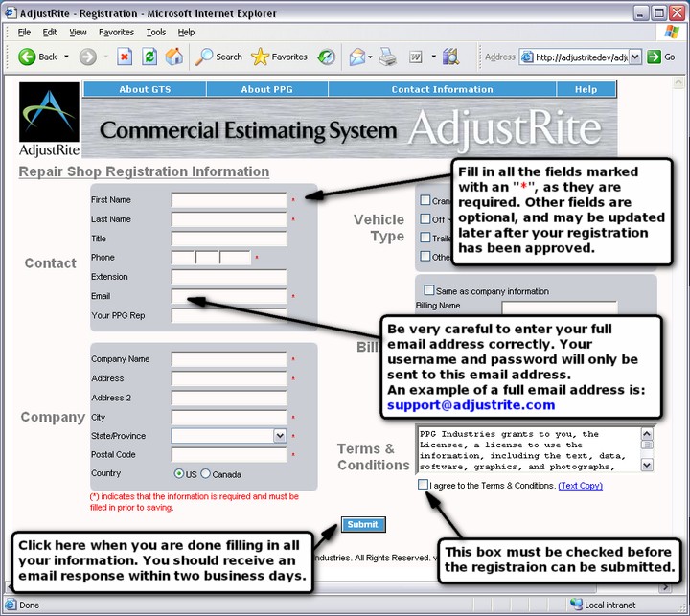This screenshot has width=690, height=616.
Task: Open the Contact Information tab
Action: (x=442, y=89)
